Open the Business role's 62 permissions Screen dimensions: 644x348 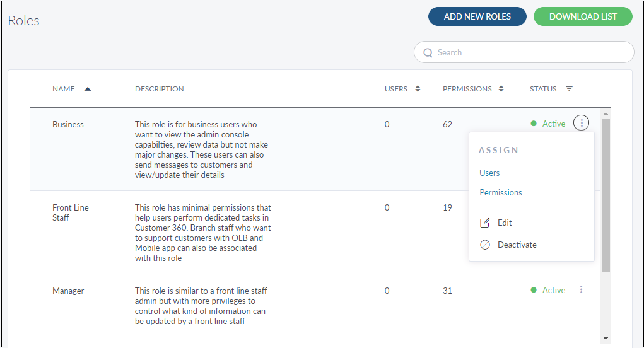point(447,124)
